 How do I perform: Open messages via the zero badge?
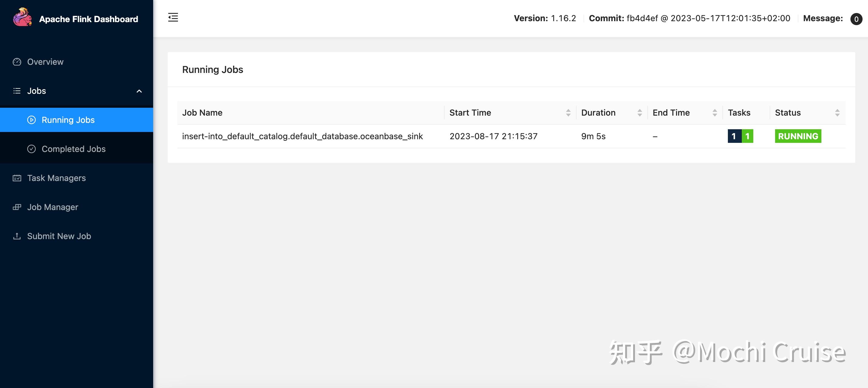tap(856, 18)
